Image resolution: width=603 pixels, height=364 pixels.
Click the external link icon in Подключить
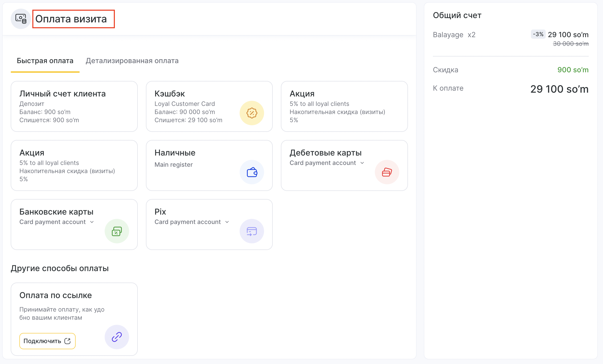pyautogui.click(x=67, y=341)
